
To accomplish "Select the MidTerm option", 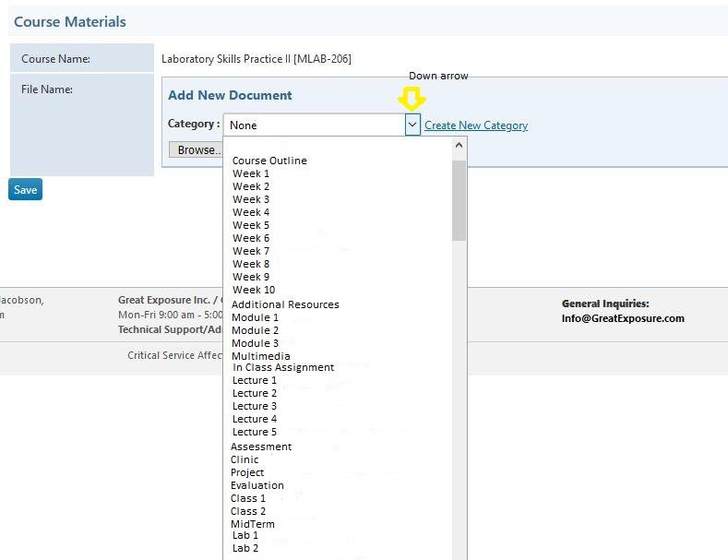I will pos(253,524).
